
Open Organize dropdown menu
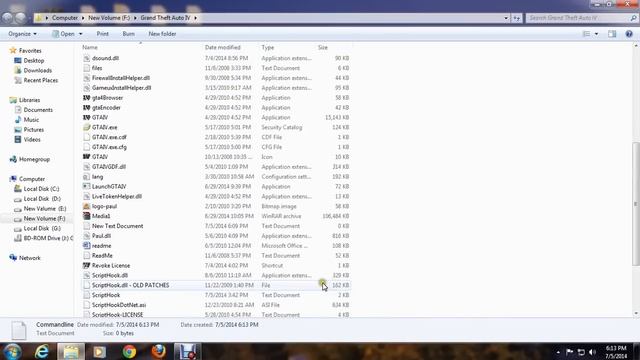tap(22, 34)
